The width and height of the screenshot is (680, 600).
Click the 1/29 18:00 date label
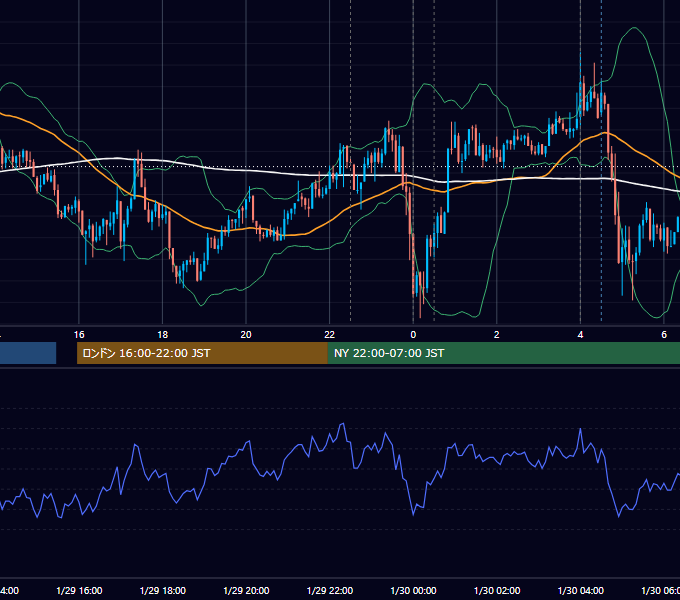click(x=163, y=591)
